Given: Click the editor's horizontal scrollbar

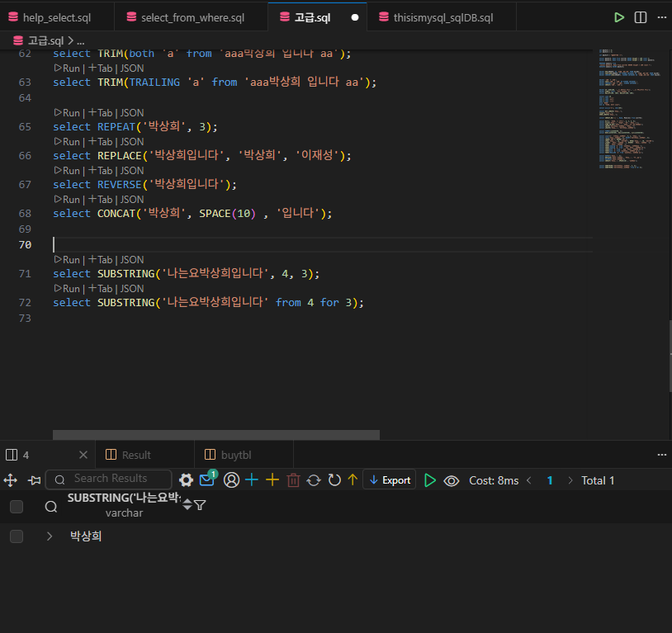Looking at the screenshot, I should [x=216, y=435].
